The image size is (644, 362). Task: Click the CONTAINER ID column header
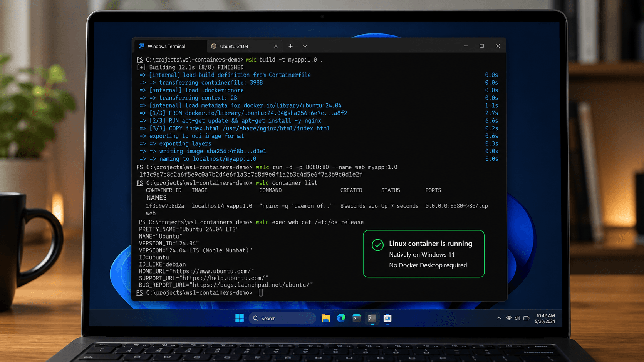[164, 190]
